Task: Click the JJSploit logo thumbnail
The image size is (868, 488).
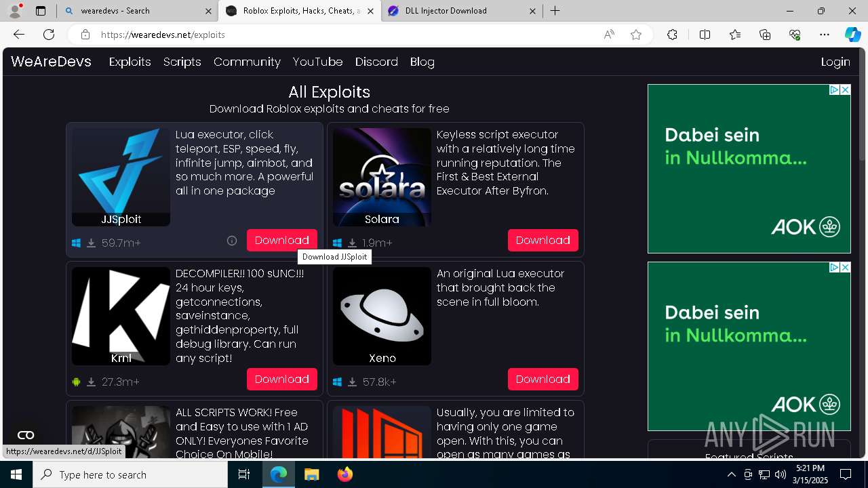Action: pyautogui.click(x=121, y=177)
